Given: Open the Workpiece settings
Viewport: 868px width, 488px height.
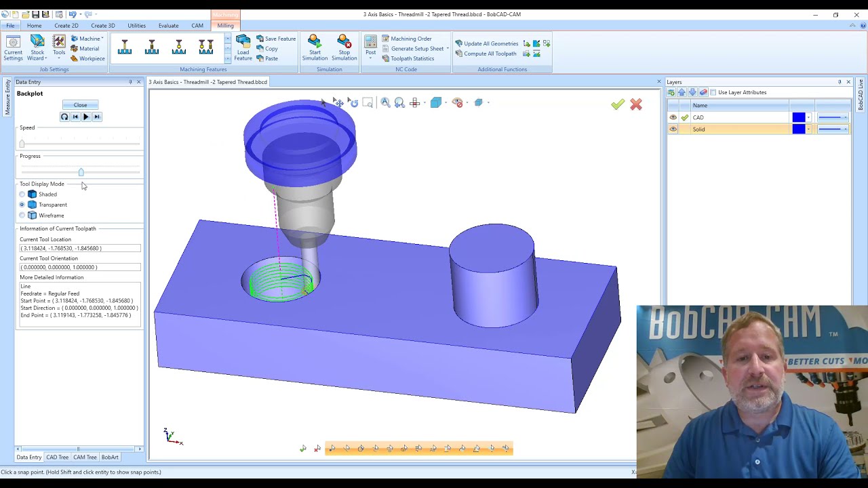Looking at the screenshot, I should [x=87, y=58].
